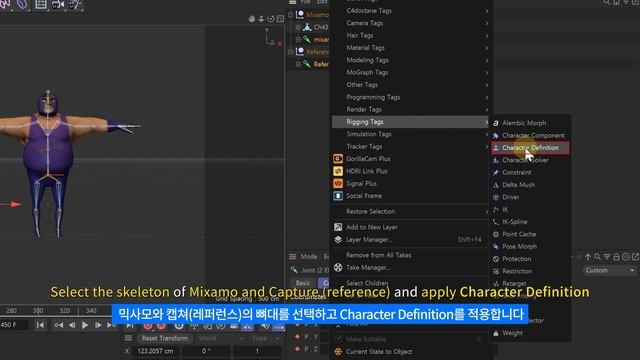Open attribute manager Mode menu

pyautogui.click(x=309, y=256)
